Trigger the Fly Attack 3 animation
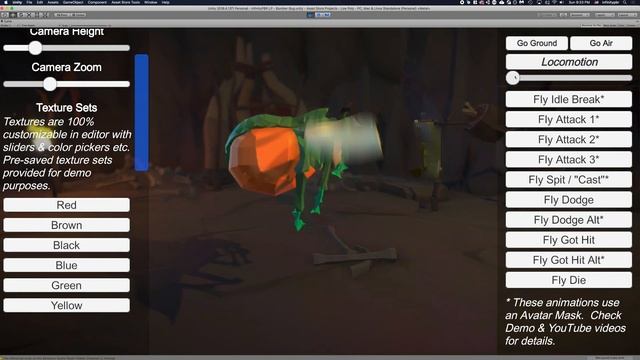 point(569,160)
